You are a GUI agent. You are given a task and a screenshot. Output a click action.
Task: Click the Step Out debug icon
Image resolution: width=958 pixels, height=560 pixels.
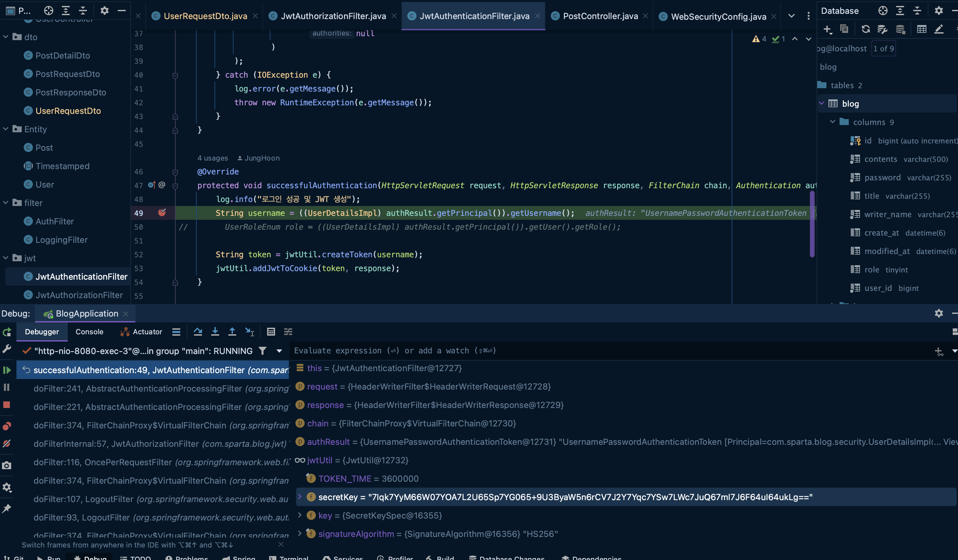coord(232,332)
